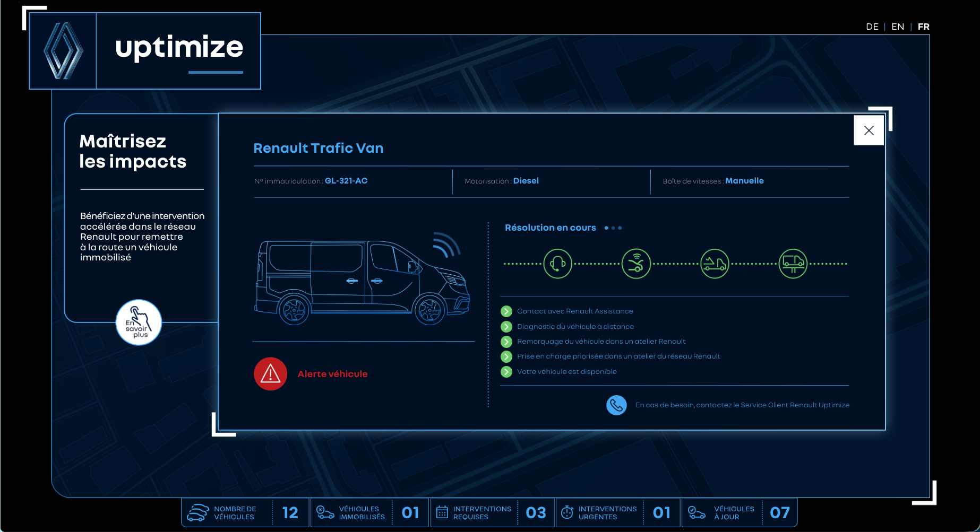Click the Véhicules immobilisés count 01
980x532 pixels.
pyautogui.click(x=410, y=512)
